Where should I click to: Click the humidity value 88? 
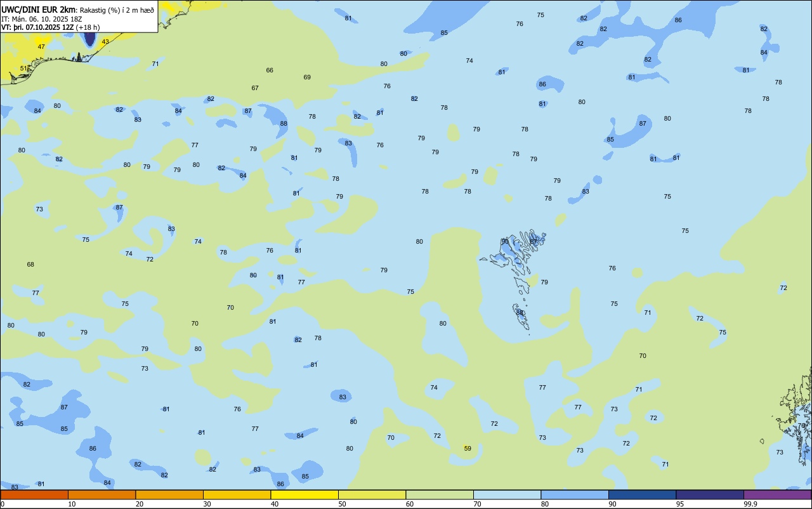tap(284, 124)
